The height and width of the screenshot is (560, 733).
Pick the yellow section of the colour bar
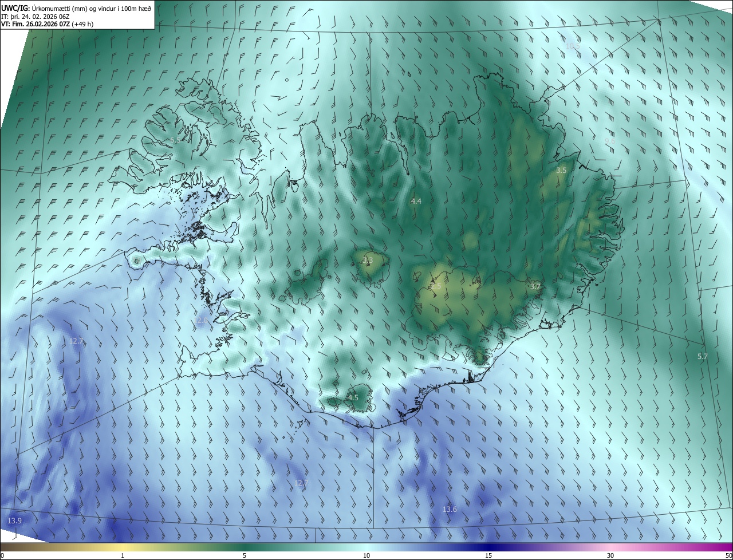[123, 547]
